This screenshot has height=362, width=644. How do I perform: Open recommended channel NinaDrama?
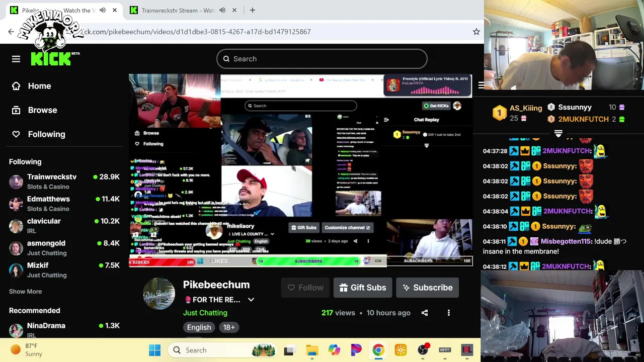click(64, 330)
